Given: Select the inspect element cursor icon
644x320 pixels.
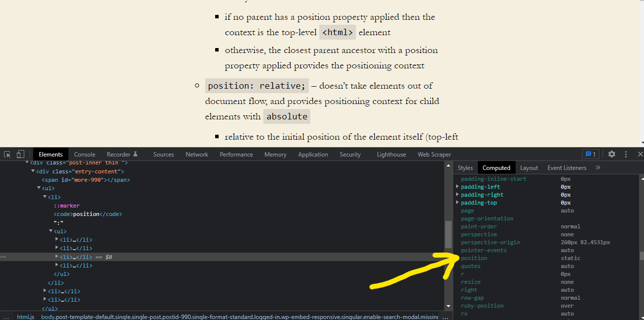Looking at the screenshot, I should coord(7,154).
